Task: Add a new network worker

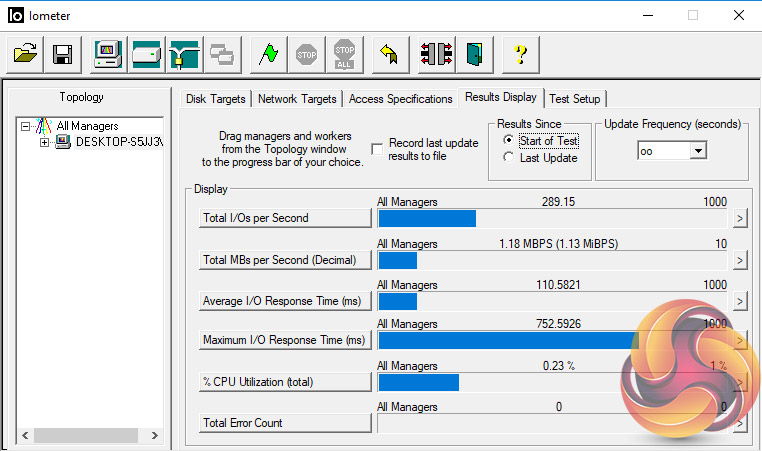Action: pyautogui.click(x=184, y=54)
